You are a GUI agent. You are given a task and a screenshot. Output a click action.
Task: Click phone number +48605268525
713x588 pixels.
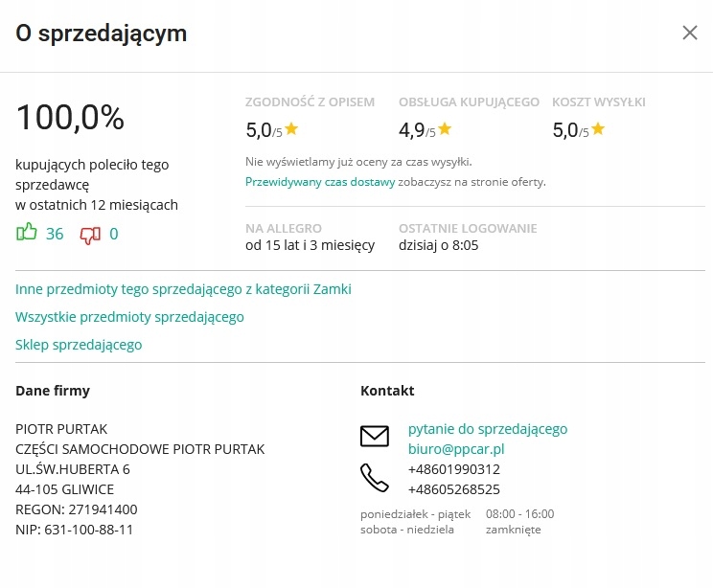(x=454, y=489)
